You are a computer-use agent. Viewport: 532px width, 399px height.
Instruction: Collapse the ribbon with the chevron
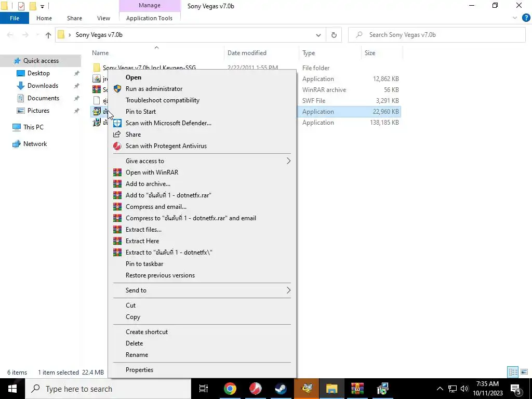tap(515, 18)
